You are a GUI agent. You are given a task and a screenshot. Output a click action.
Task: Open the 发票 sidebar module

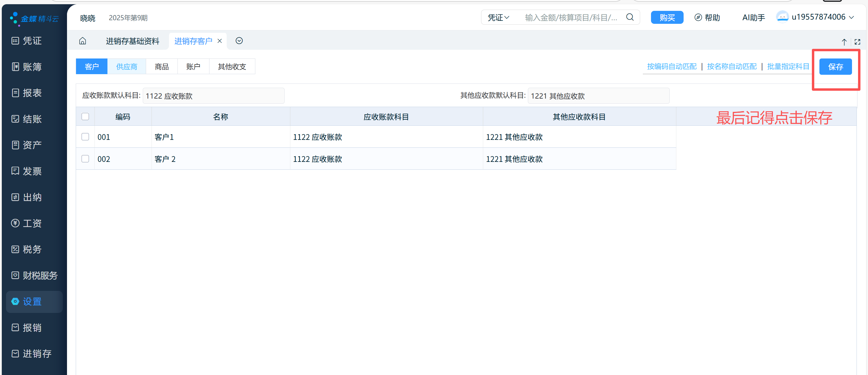(27, 171)
